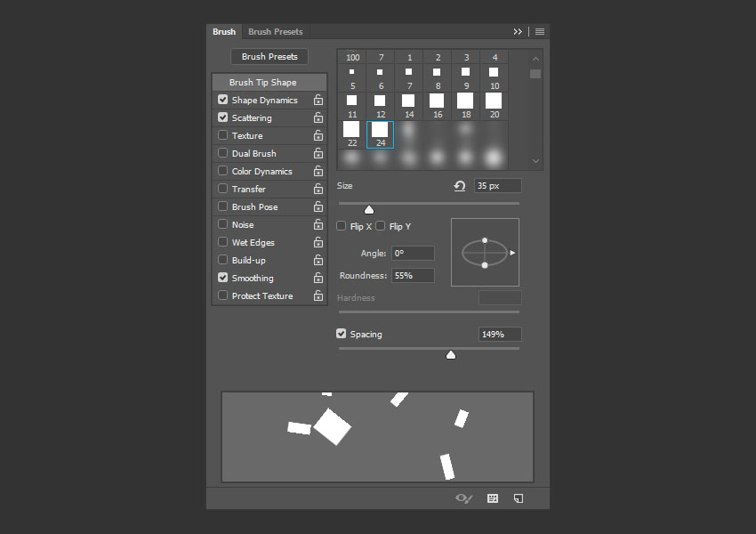
Task: Select the square brush tip labeled 18
Action: coord(465,106)
